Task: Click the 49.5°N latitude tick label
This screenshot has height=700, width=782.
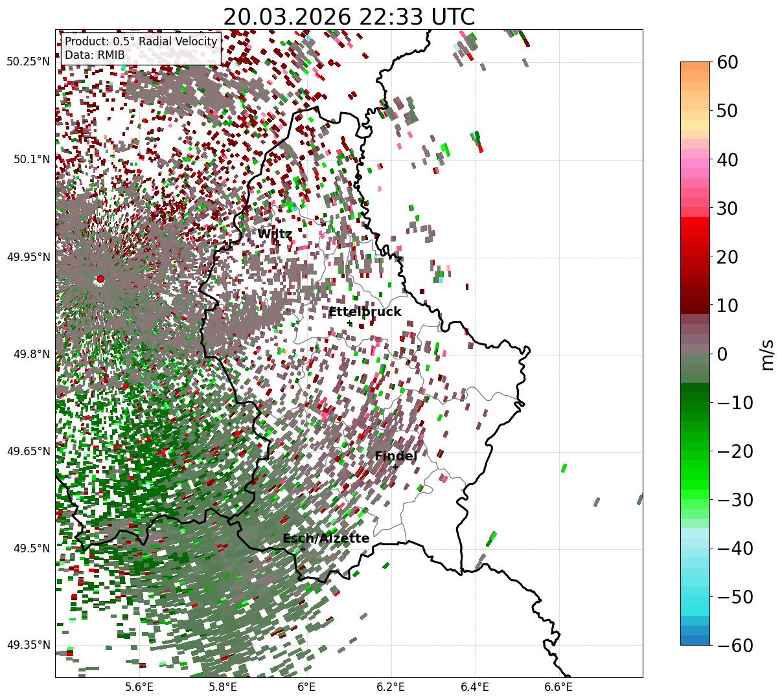Action: tap(31, 548)
